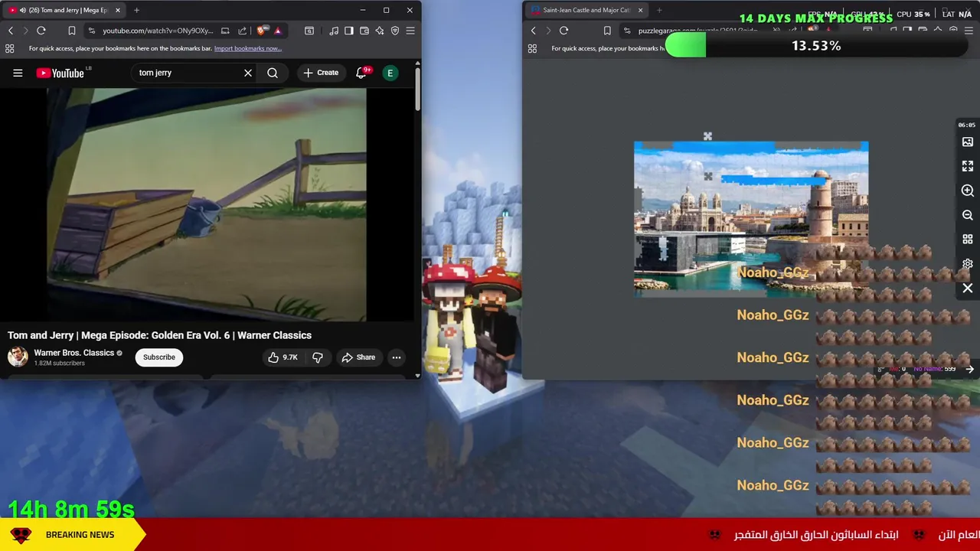The width and height of the screenshot is (980, 551).
Task: Click the Tom and Jerry video player
Action: pyautogui.click(x=207, y=204)
